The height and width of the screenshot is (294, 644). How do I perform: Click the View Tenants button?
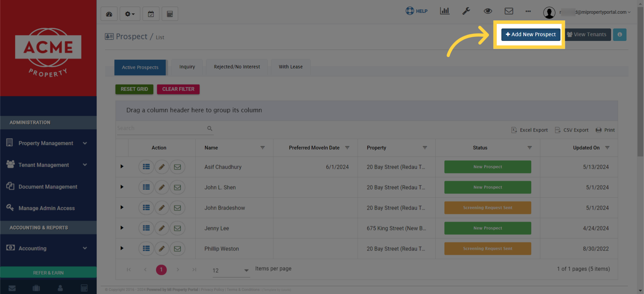[587, 34]
